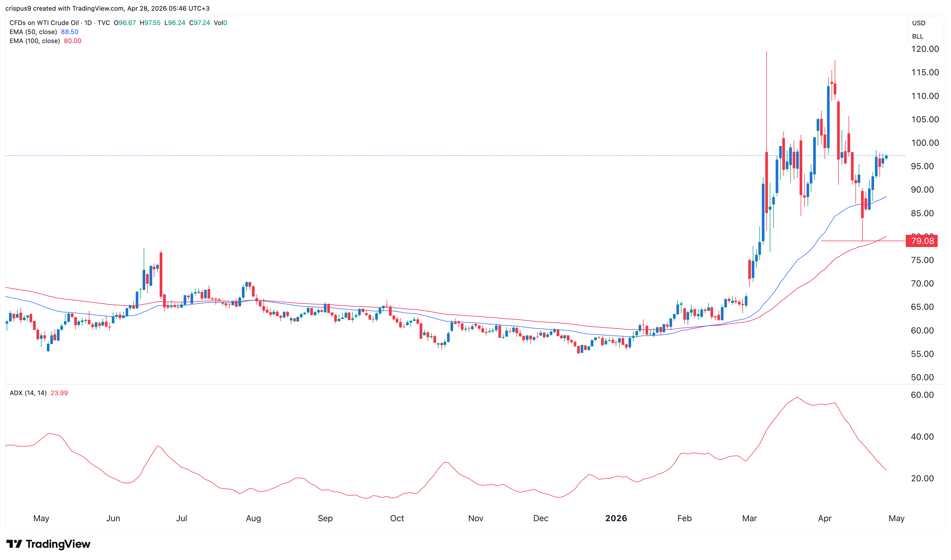
Task: Click the Aug label on time axis
Action: pyautogui.click(x=253, y=518)
